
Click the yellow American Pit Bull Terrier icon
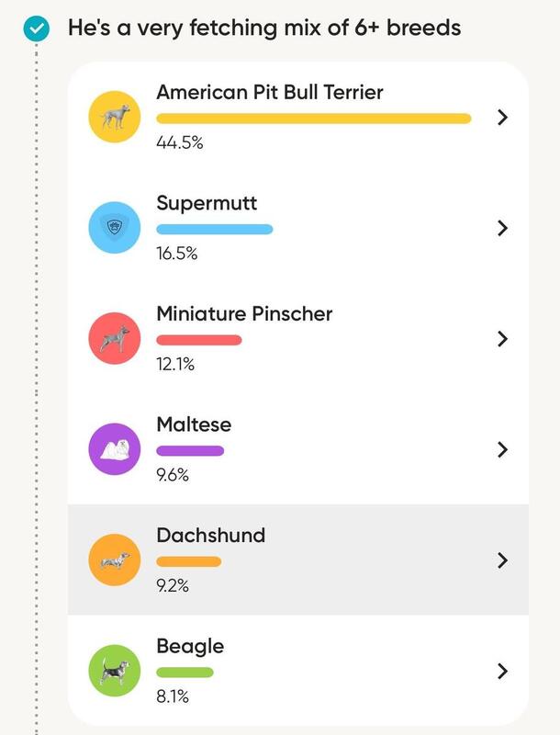pos(115,117)
